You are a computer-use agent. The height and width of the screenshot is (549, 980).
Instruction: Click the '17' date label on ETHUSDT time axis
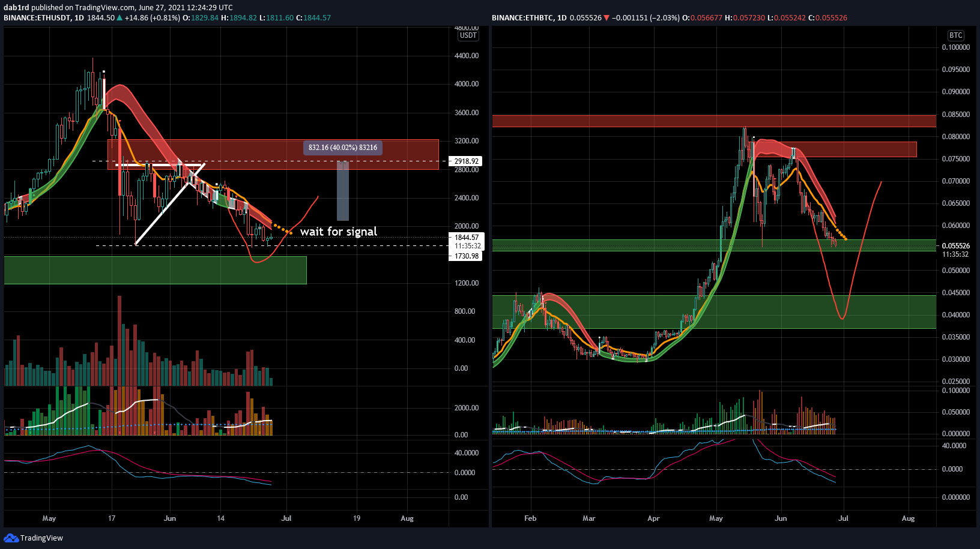[112, 518]
